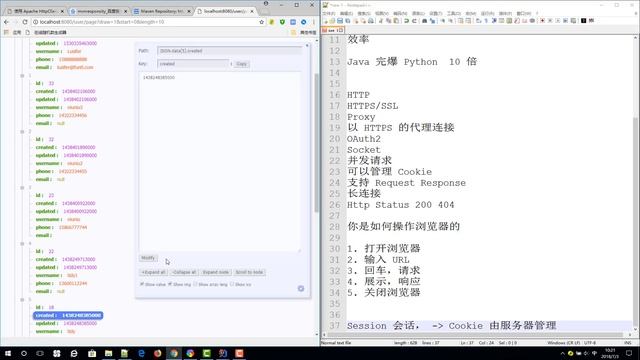The width and height of the screenshot is (640, 360).
Task: Switch to the Maven Repository tab
Action: [162, 11]
